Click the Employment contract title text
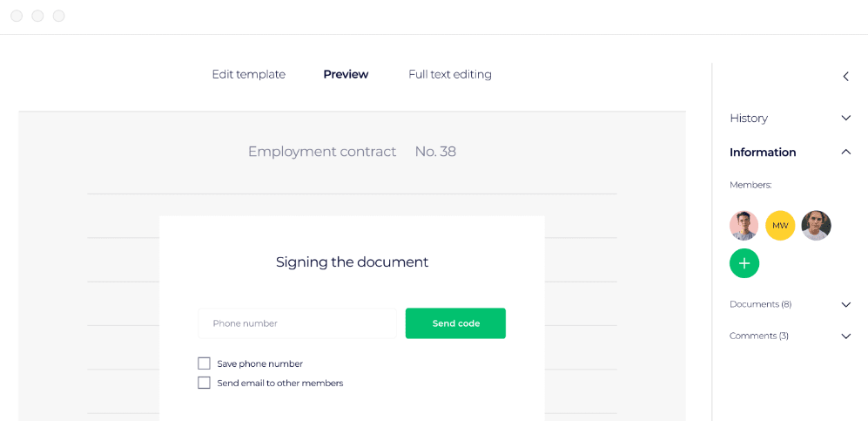The width and height of the screenshot is (868, 421). coord(322,152)
